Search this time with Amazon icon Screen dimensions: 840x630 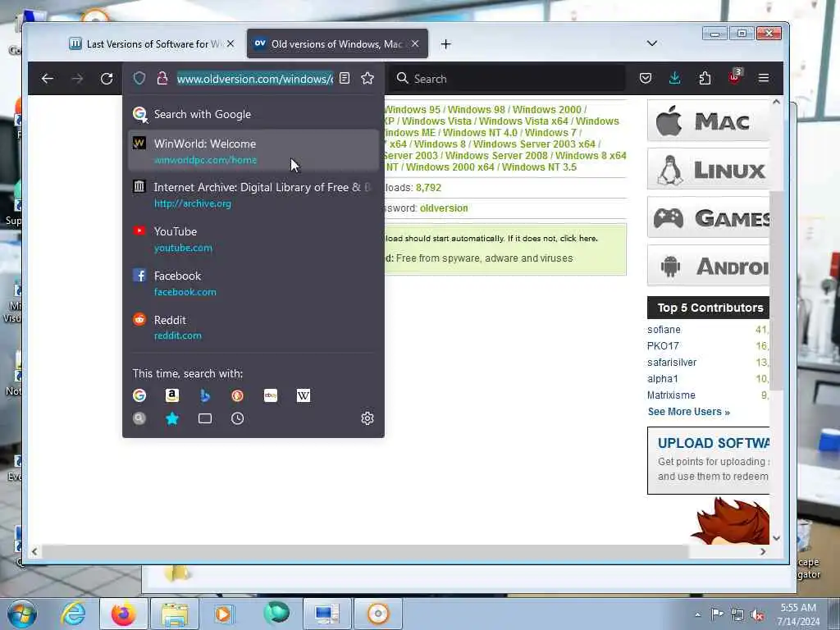tap(172, 395)
